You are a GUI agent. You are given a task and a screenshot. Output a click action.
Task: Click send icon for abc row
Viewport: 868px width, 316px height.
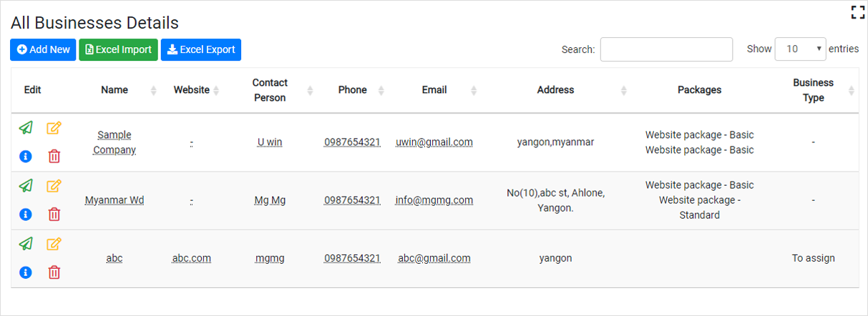coord(26,244)
